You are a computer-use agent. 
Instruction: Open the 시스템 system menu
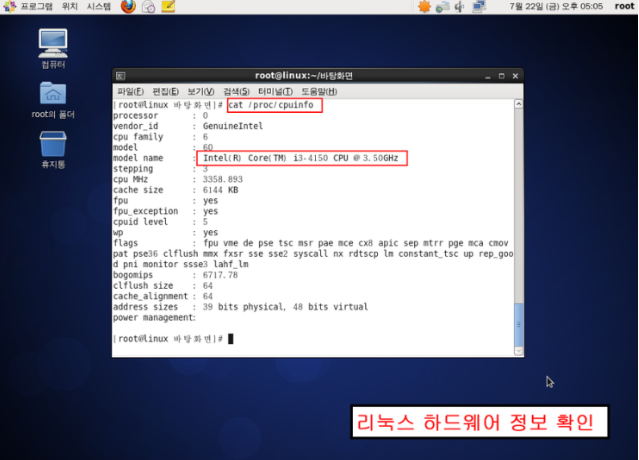click(x=99, y=6)
